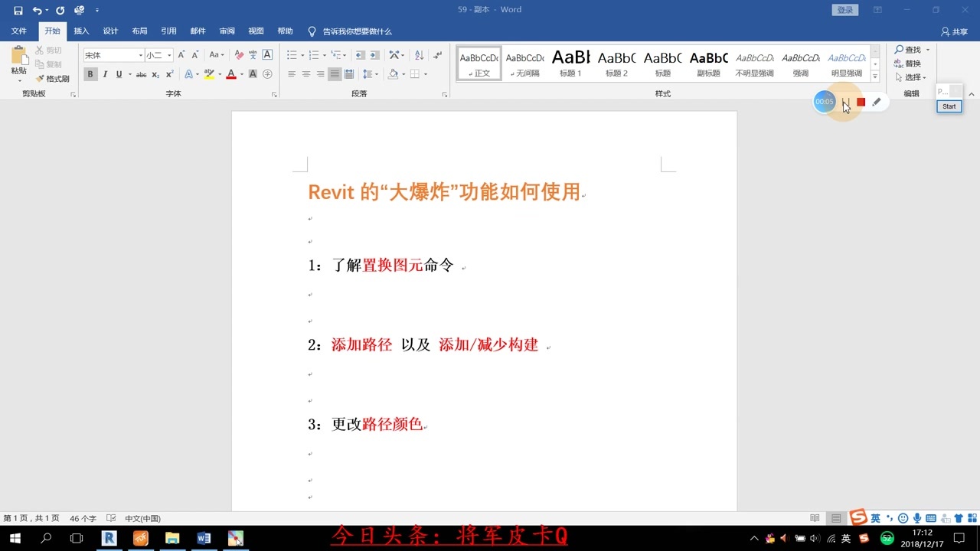This screenshot has height=551, width=980.
Task: Click the Paste clipboard icon
Action: click(18, 56)
